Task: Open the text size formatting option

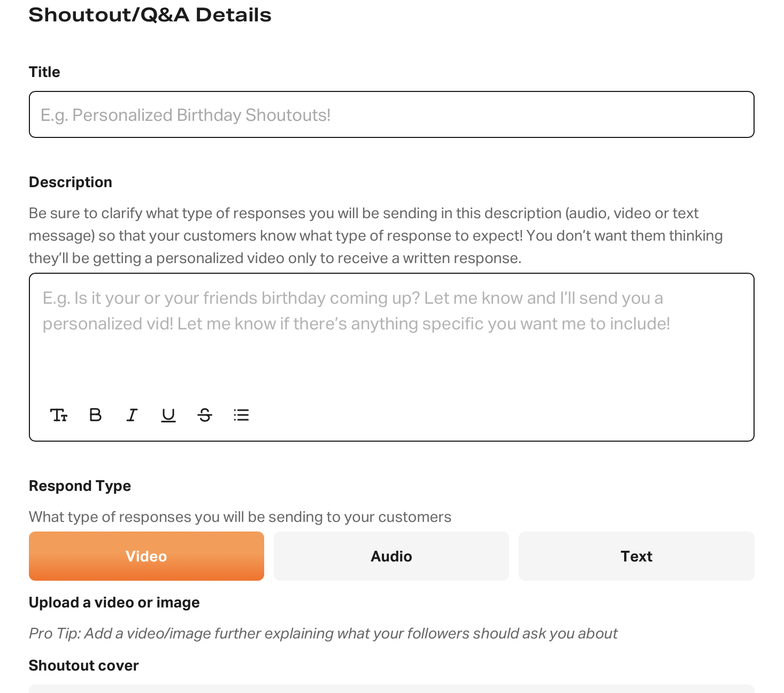Action: [59, 415]
